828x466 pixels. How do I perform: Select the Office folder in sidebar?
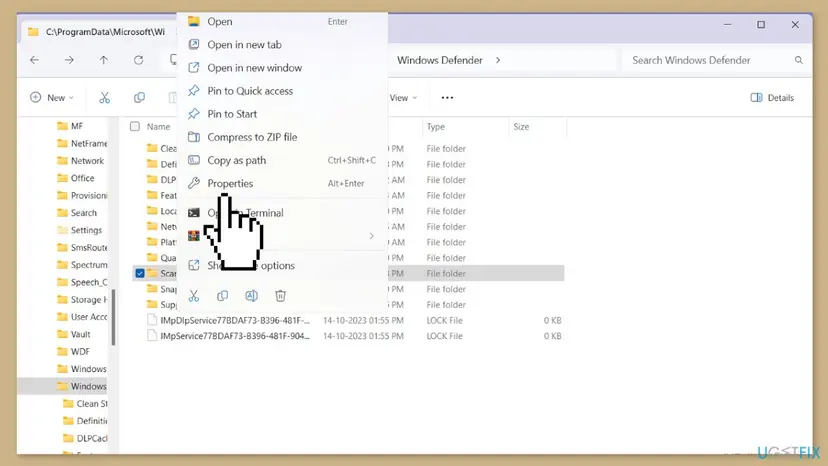[82, 178]
